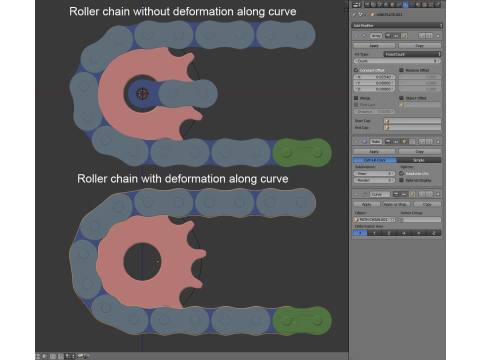Toggle Subsurf modifier edit mode display
The width and height of the screenshot is (480, 360).
404,142
